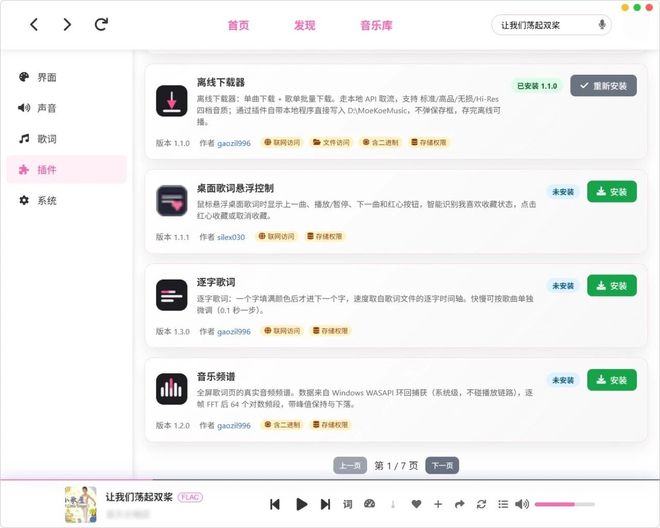The image size is (660, 528).
Task: Click the 逐字歌词 plugin icon
Action: [172, 295]
